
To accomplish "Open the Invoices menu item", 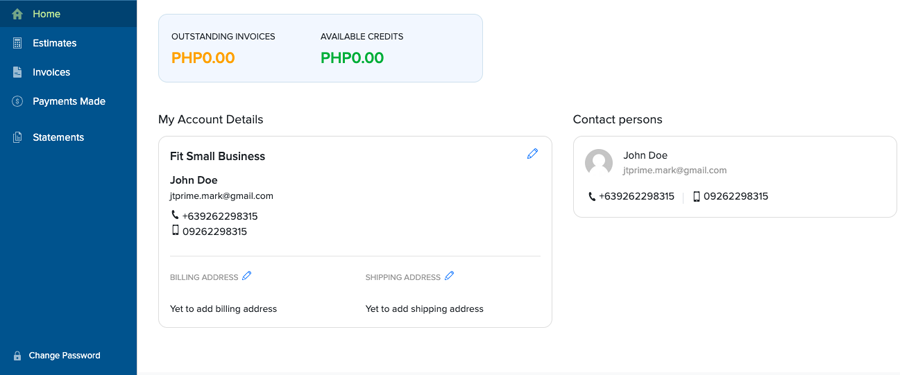I will pyautogui.click(x=51, y=72).
